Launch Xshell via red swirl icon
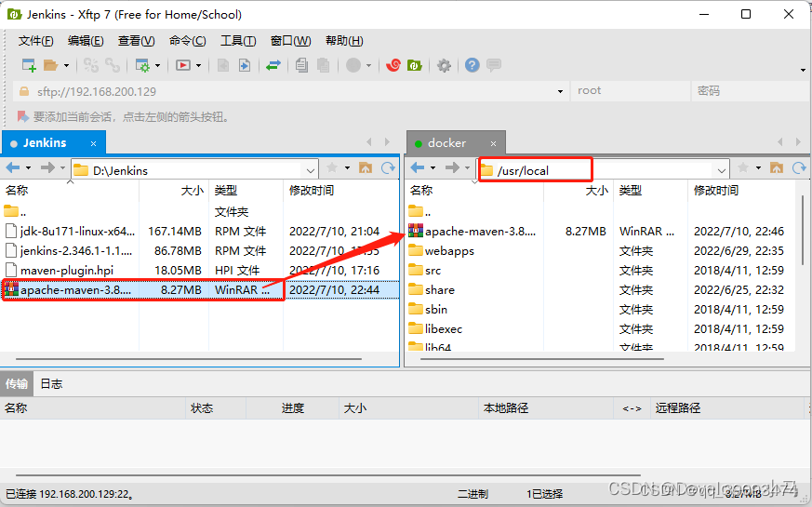 click(393, 65)
